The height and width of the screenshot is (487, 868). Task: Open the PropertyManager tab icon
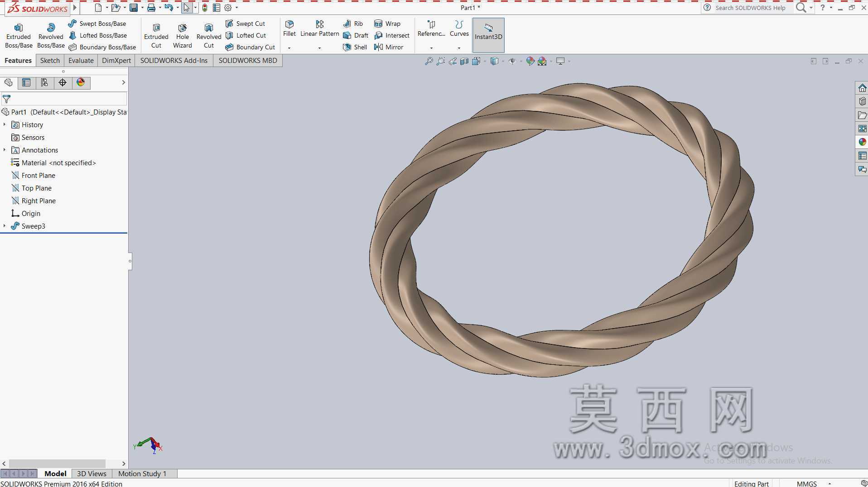26,82
